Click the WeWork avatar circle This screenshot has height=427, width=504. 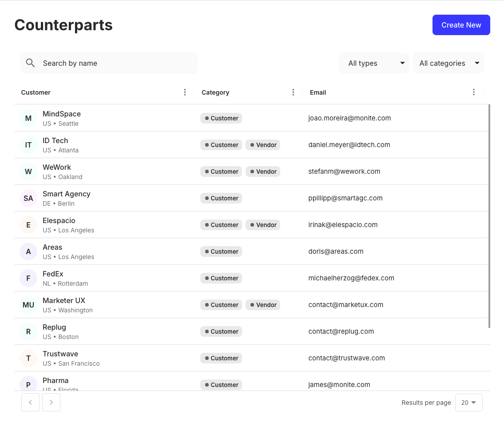[x=28, y=172]
